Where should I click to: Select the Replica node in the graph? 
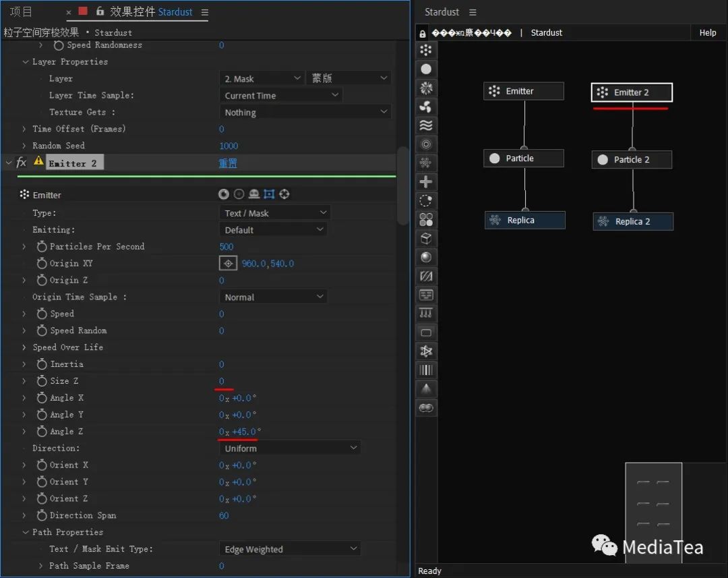(x=524, y=221)
